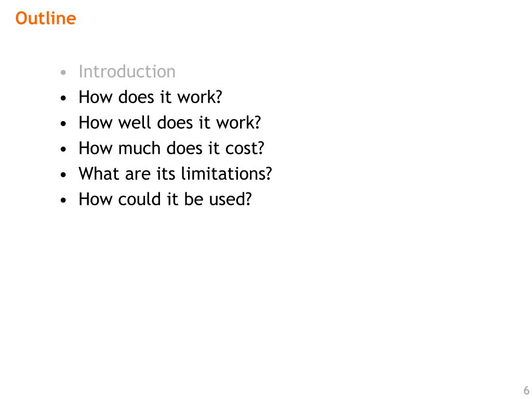Click the bullet before 'How could it be used?'
The width and height of the screenshot is (532, 399).
click(63, 200)
